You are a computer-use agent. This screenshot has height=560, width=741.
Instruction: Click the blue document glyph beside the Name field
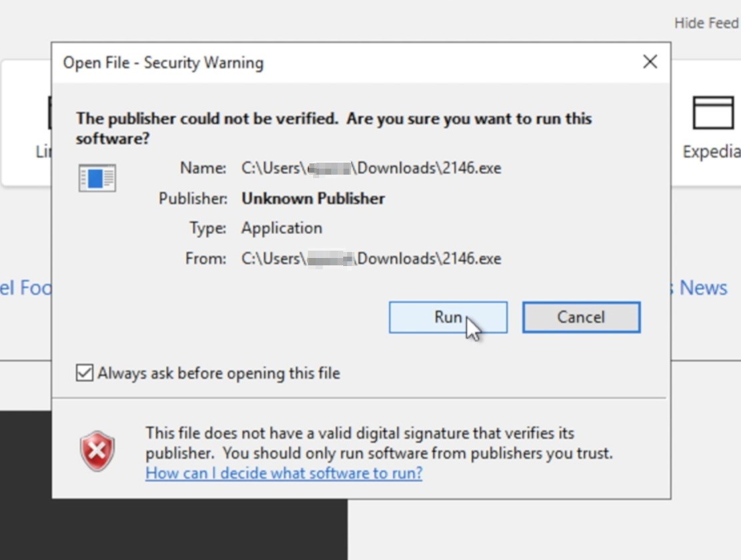(97, 177)
